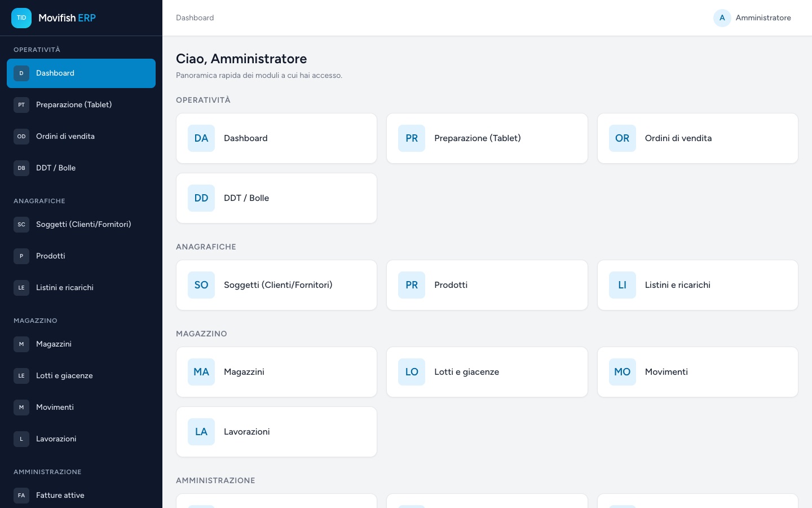This screenshot has height=508, width=812.
Task: Click the "LI" badge on Listini card
Action: 623,285
